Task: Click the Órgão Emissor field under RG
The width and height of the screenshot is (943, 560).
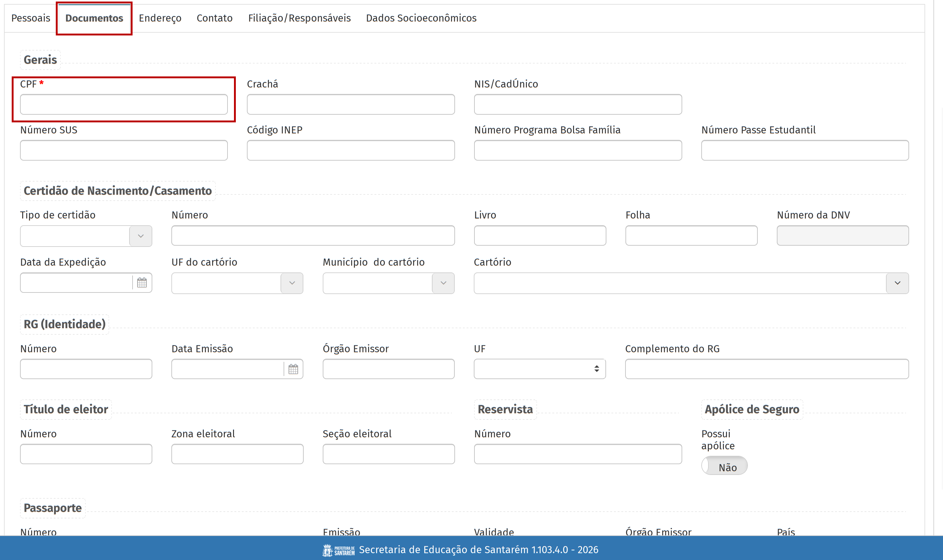Action: (x=388, y=369)
